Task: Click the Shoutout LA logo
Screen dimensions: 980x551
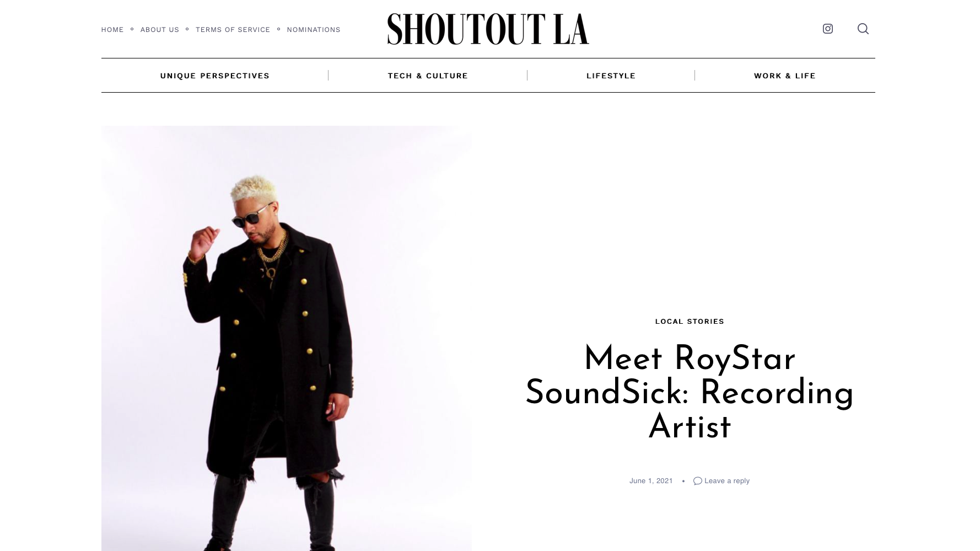Action: (x=488, y=29)
